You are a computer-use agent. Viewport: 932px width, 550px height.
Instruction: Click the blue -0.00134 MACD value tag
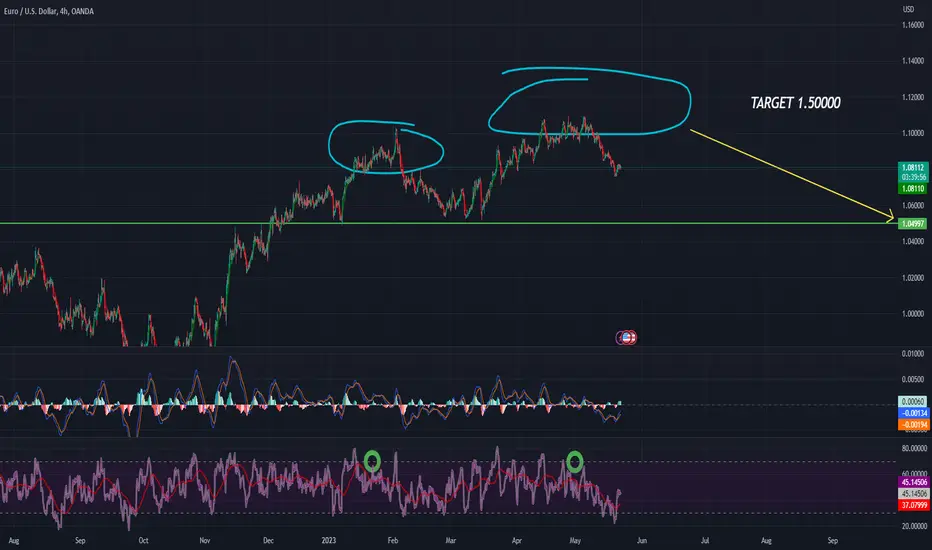coord(913,413)
